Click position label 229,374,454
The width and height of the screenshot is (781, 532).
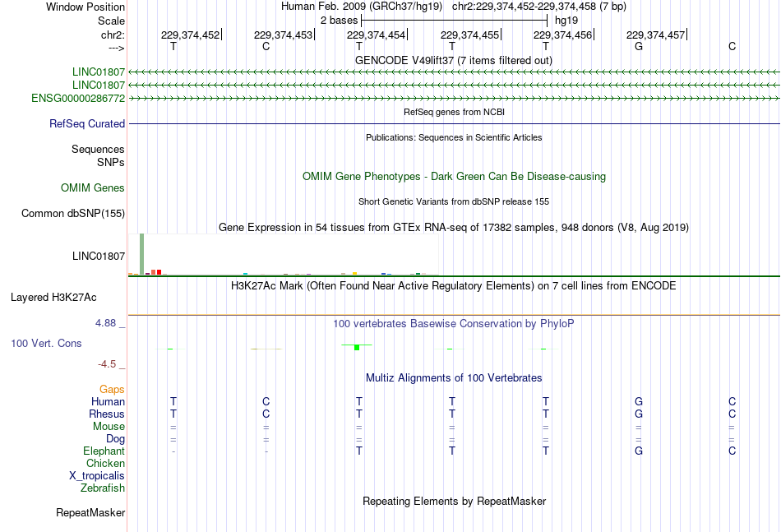tap(376, 35)
